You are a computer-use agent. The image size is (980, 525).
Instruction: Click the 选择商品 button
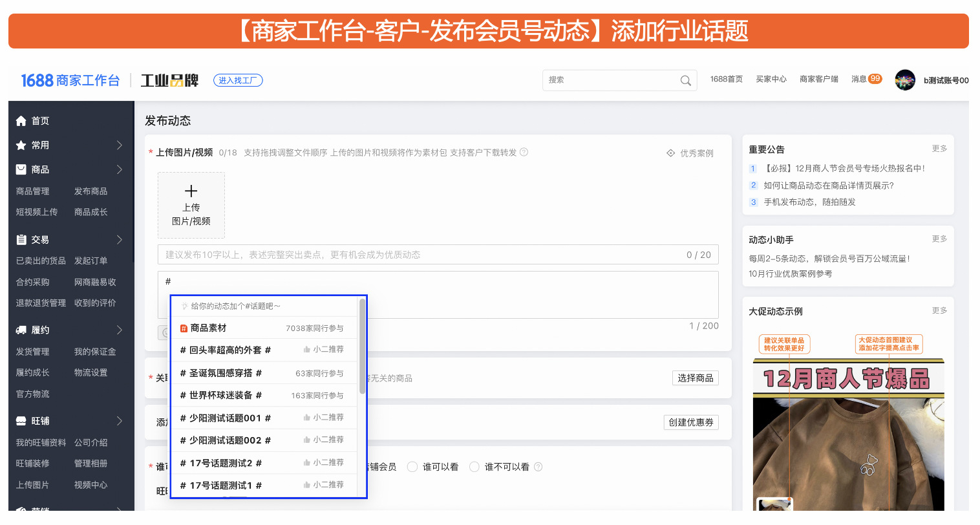point(695,378)
